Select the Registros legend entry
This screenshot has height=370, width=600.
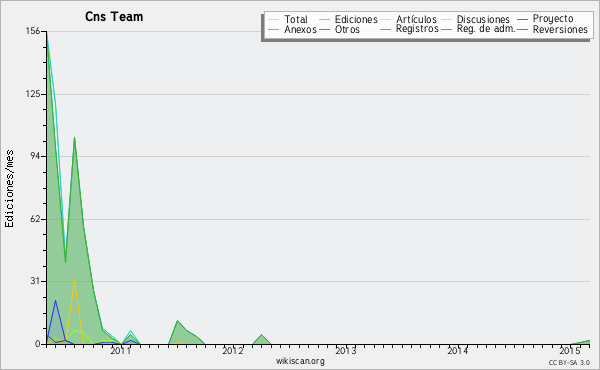417,29
